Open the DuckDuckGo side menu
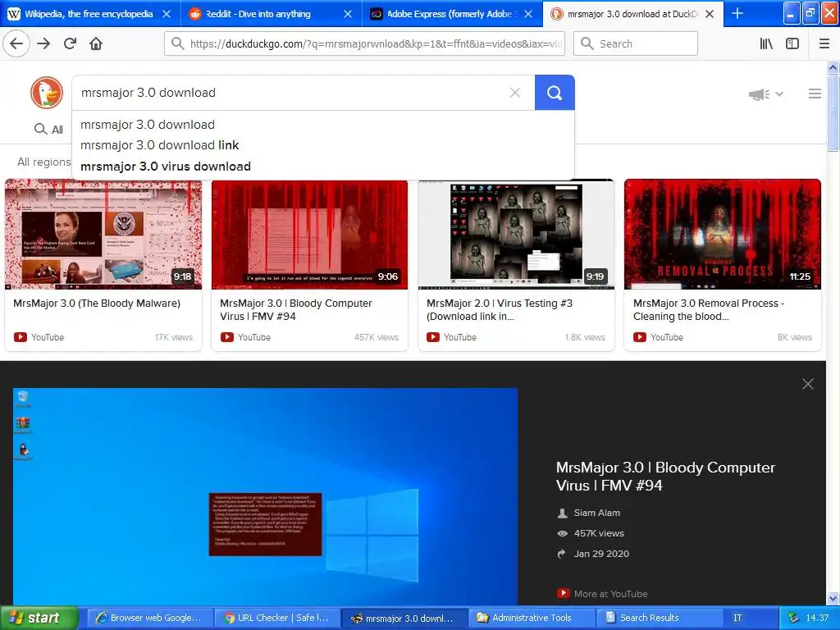Image resolution: width=840 pixels, height=630 pixels. click(x=815, y=94)
